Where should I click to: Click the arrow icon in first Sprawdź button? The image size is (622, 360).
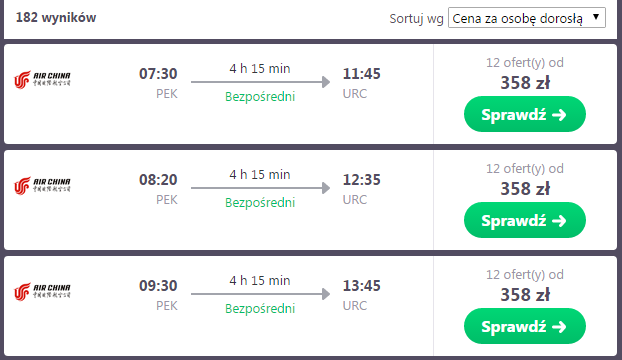click(559, 115)
